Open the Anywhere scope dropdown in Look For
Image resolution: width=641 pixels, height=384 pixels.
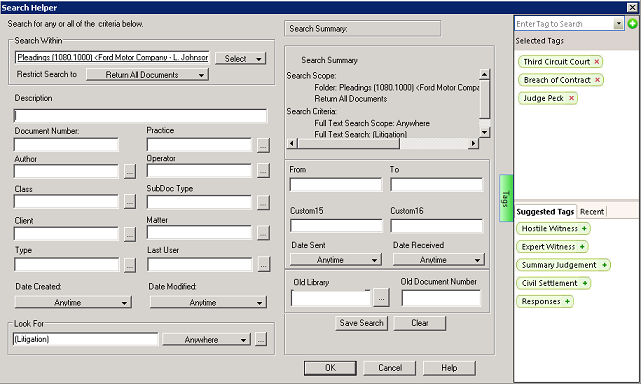[206, 339]
